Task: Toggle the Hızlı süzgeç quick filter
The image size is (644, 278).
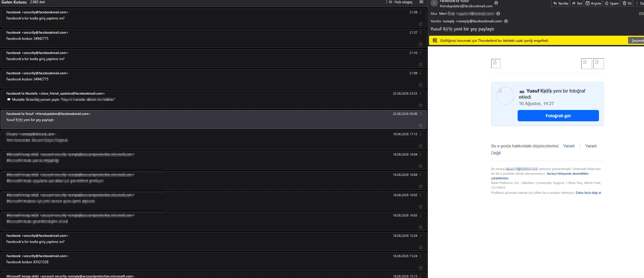Action: point(401,2)
